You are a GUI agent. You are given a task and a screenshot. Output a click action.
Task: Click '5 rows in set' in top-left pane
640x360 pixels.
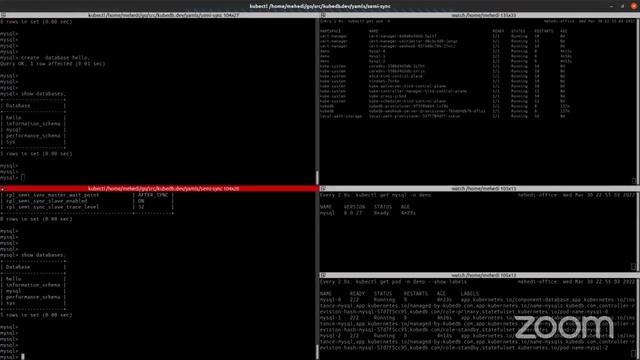pyautogui.click(x=36, y=154)
